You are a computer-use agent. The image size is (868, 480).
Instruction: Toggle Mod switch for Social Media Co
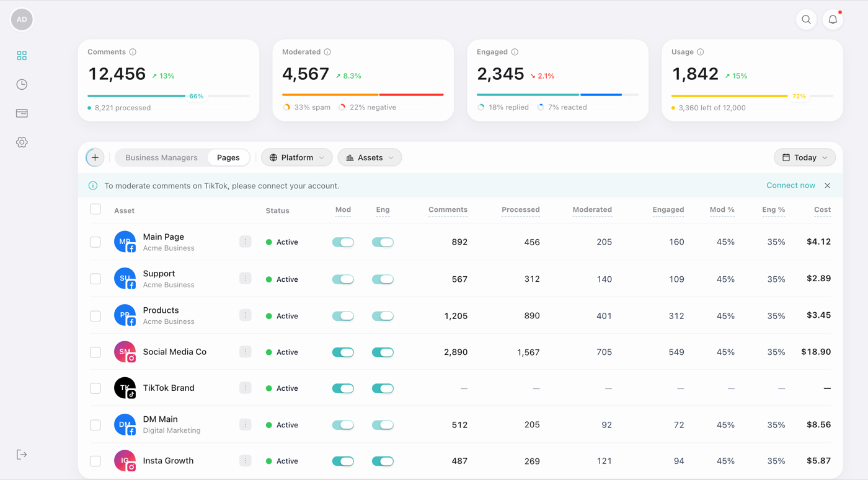click(x=343, y=352)
